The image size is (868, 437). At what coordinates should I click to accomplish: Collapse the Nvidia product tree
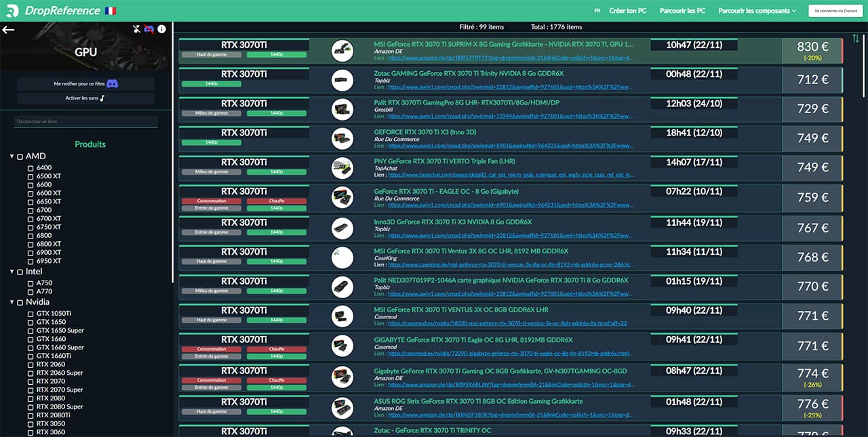(12, 302)
